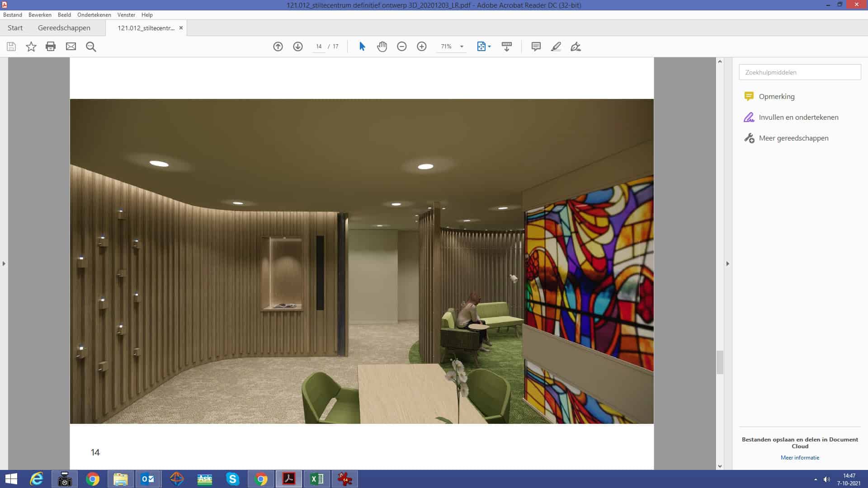Open Excel from taskbar
Screen dimensions: 868x488
pyautogui.click(x=317, y=479)
